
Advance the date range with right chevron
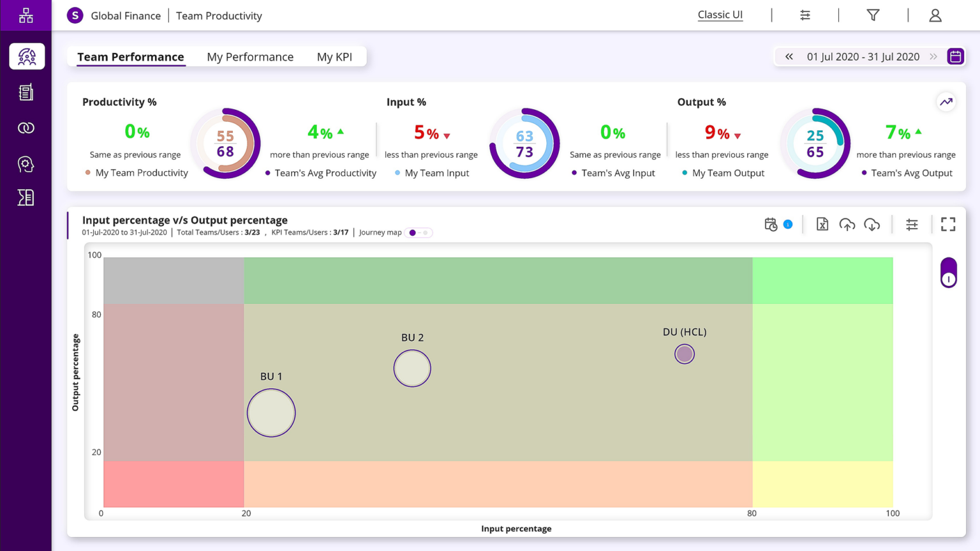933,56
